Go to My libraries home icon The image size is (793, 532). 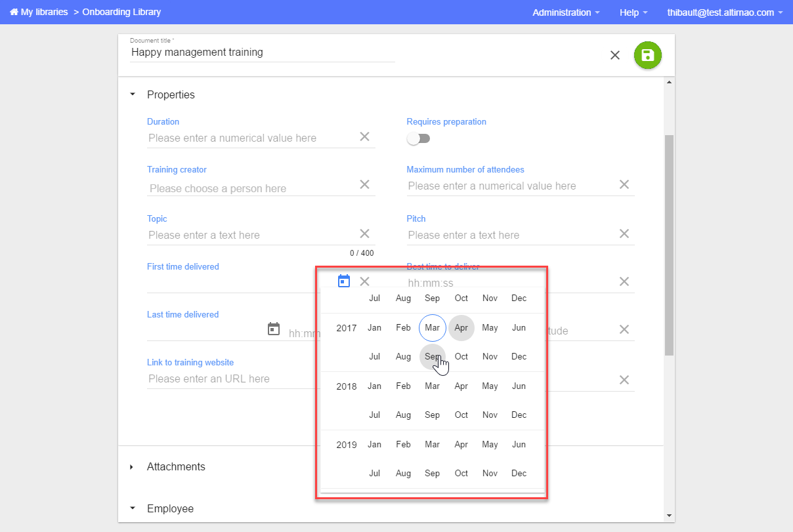14,12
